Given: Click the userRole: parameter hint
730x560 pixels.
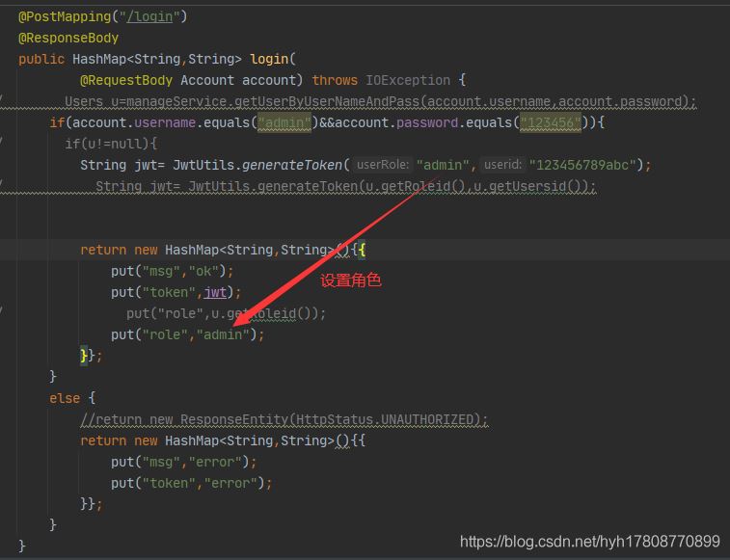Looking at the screenshot, I should click(x=383, y=165).
